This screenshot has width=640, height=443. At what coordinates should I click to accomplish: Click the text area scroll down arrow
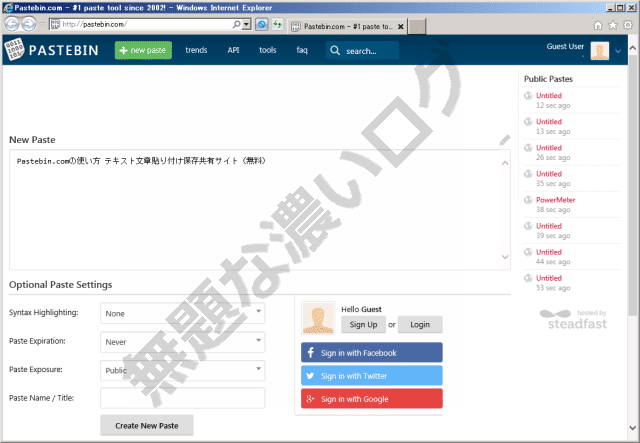(x=505, y=257)
